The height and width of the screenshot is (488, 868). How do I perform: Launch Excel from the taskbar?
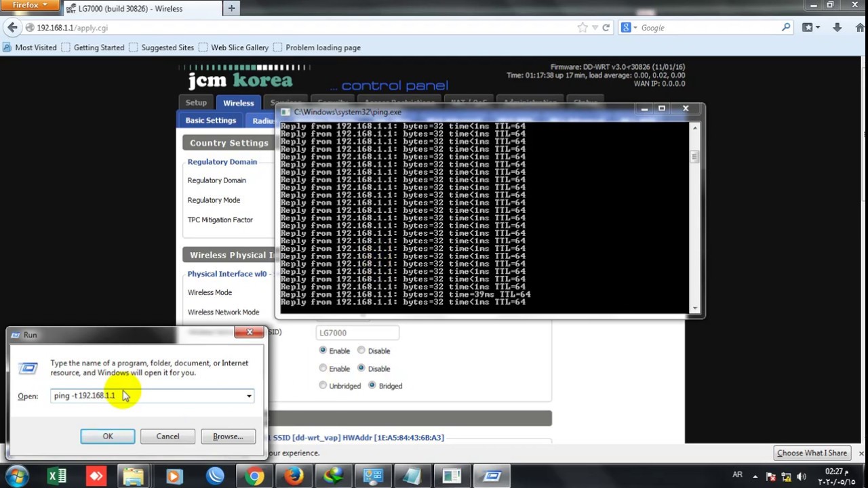click(57, 476)
